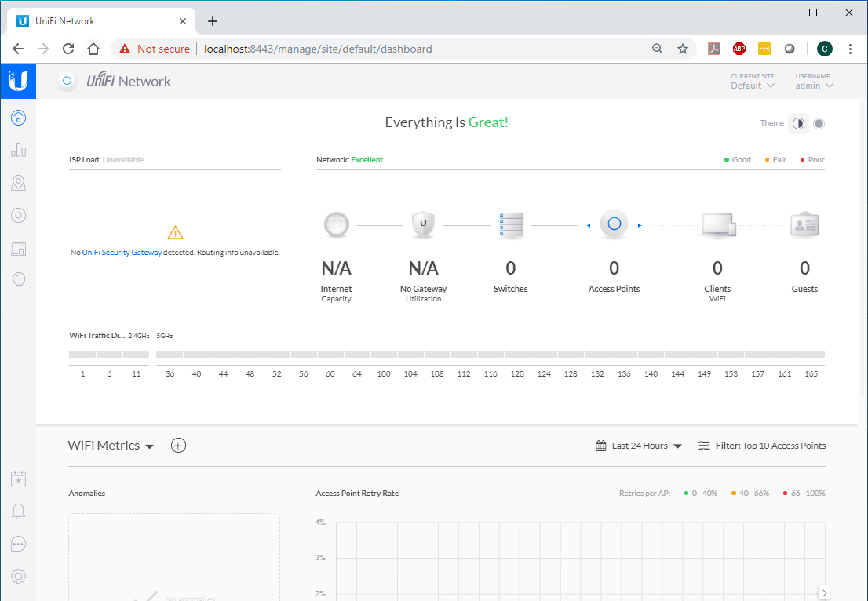Open the Events calendar sidebar icon

point(18,479)
